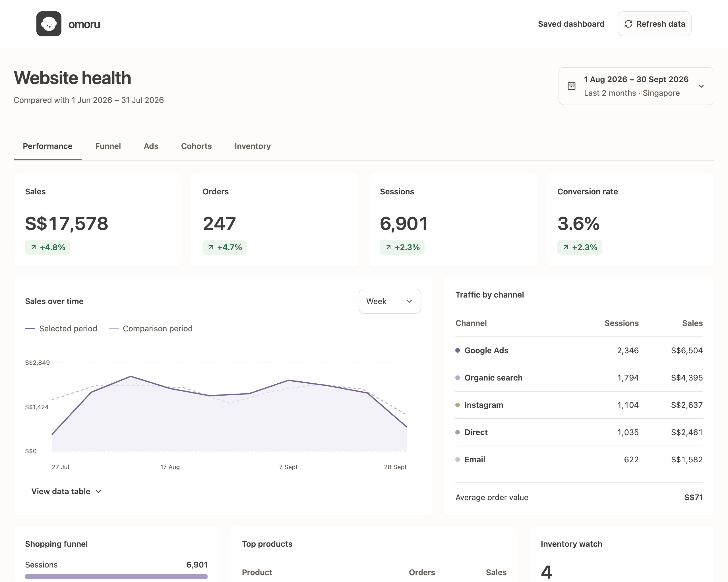The image size is (728, 582).
Task: Click the Sales card value S$17,578
Action: pos(67,223)
